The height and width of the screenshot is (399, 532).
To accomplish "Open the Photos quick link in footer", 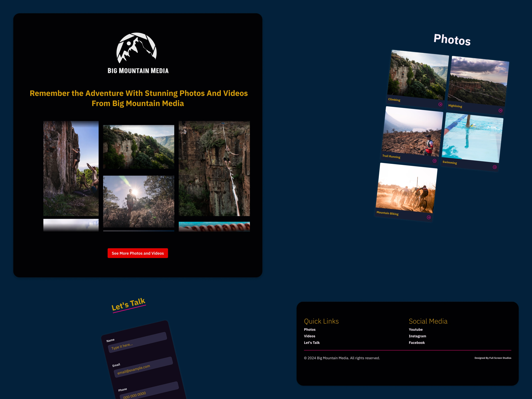I will point(310,330).
